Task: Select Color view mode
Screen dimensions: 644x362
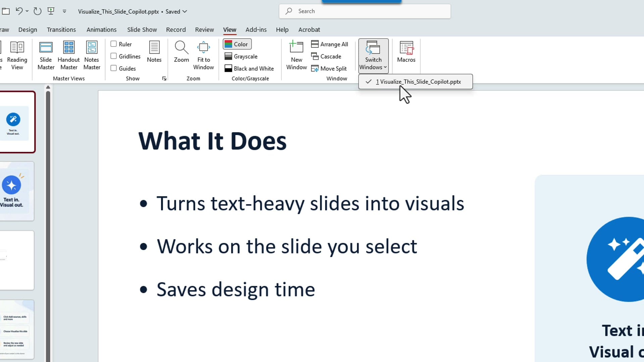Action: coord(237,44)
